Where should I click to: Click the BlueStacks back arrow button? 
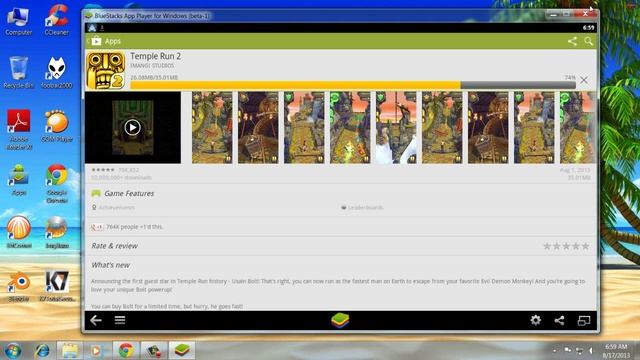pos(96,320)
